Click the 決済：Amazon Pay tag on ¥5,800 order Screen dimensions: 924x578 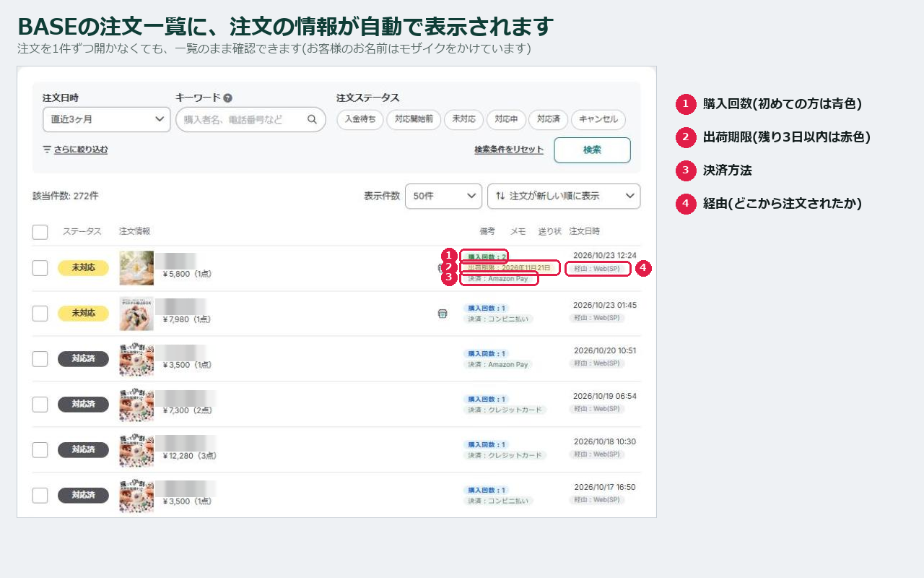(x=497, y=278)
